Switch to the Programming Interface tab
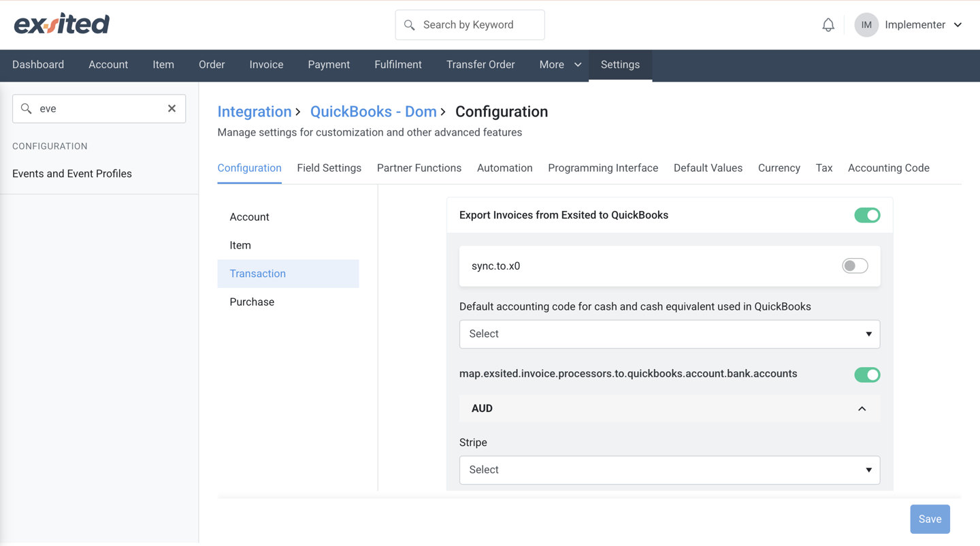 coord(603,168)
